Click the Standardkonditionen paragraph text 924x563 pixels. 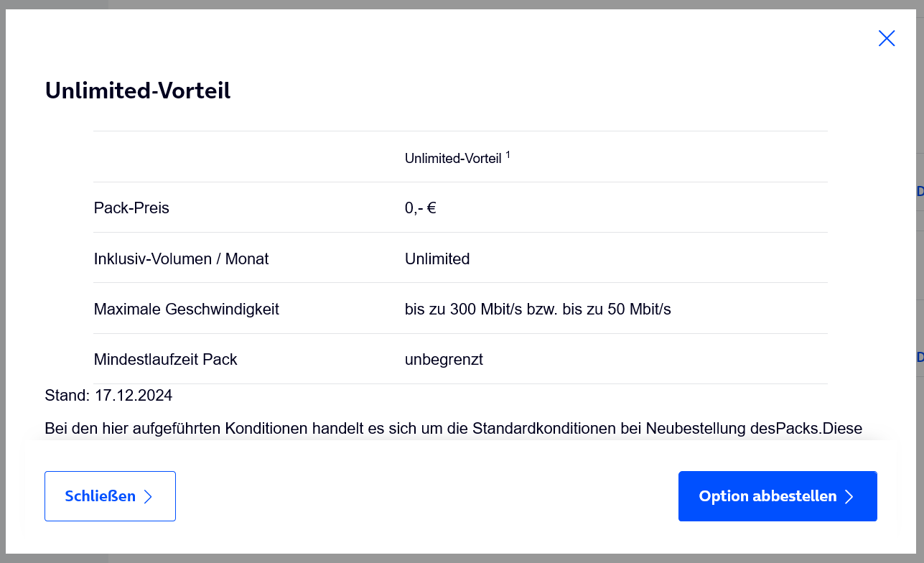pos(453,429)
